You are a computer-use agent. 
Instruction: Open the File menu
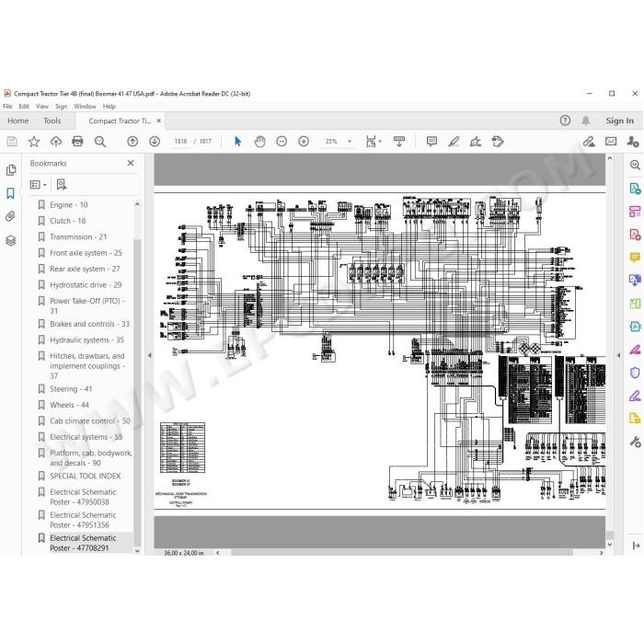tap(7, 107)
